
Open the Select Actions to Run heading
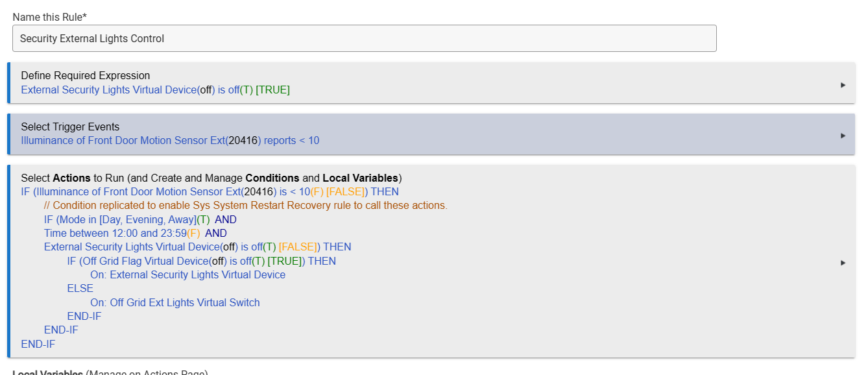pyautogui.click(x=211, y=178)
